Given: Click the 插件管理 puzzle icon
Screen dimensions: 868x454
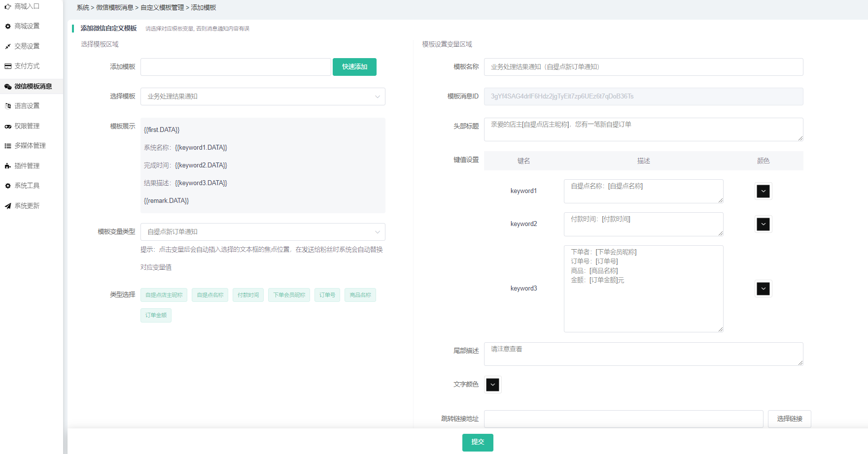Looking at the screenshot, I should [x=8, y=166].
